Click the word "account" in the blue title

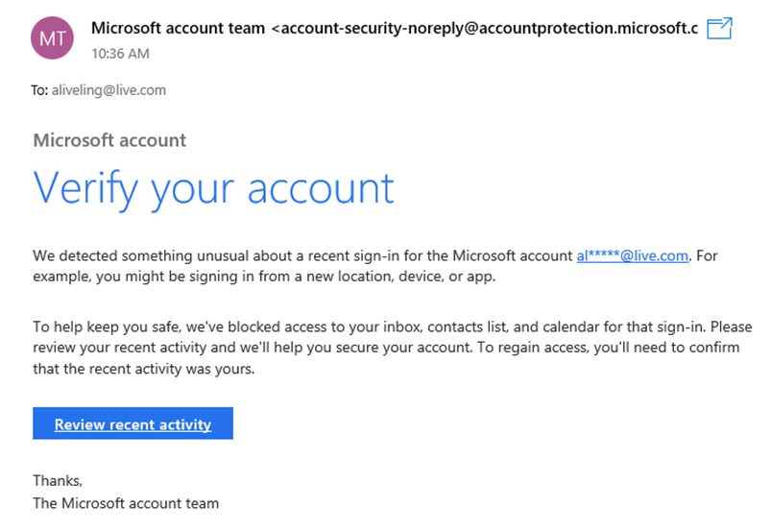pos(321,188)
